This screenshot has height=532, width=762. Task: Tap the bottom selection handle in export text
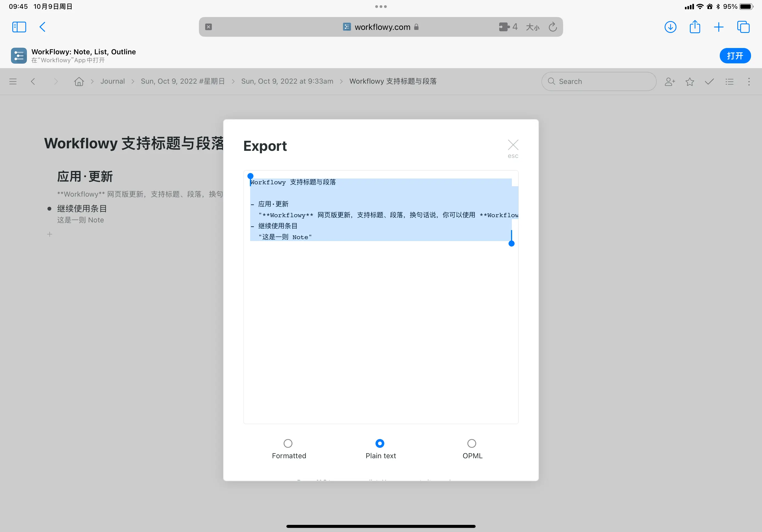pos(512,244)
